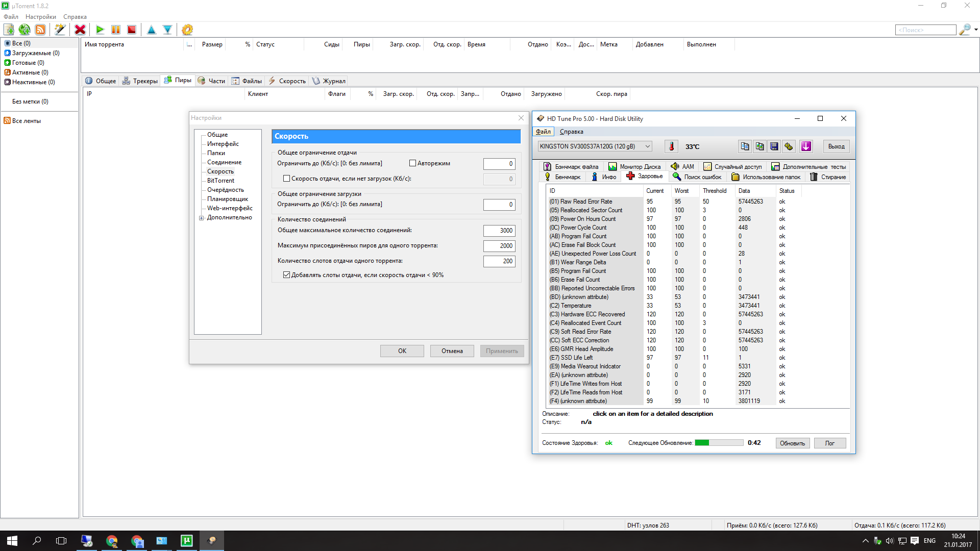
Task: Click the orange pause torrent icon
Action: tap(116, 30)
